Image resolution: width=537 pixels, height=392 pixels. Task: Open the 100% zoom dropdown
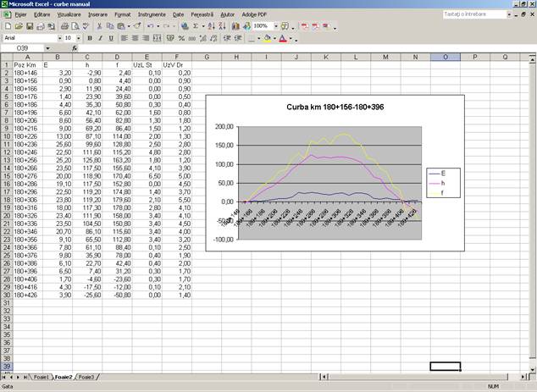click(x=275, y=27)
